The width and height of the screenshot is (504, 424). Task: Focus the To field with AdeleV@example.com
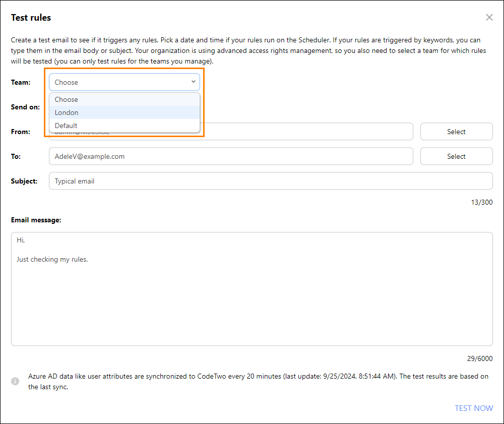pyautogui.click(x=231, y=156)
